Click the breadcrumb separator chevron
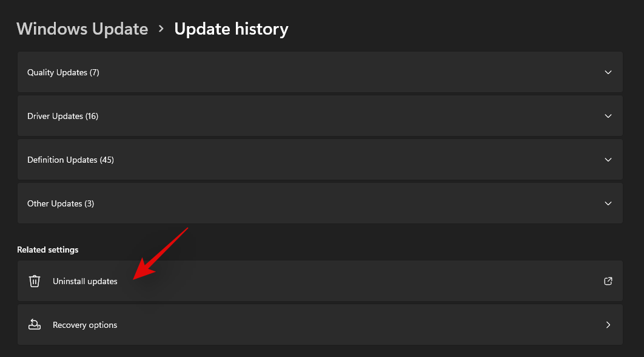644x357 pixels. [161, 29]
